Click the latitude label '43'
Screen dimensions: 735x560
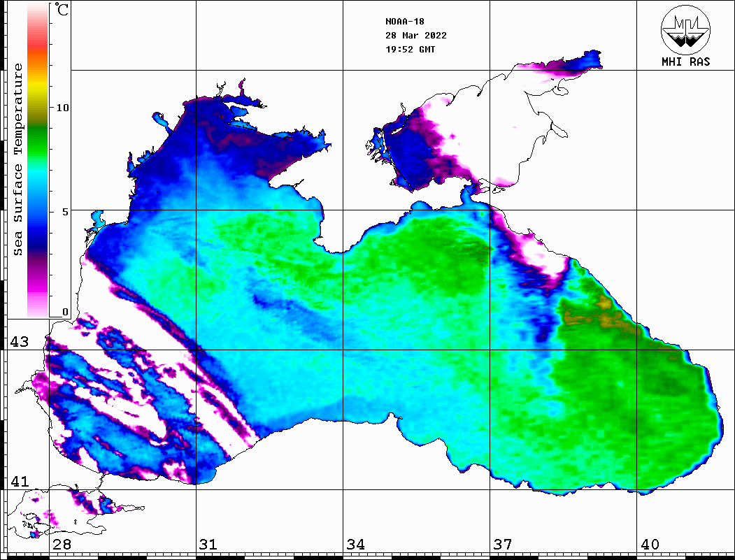[x=19, y=342]
